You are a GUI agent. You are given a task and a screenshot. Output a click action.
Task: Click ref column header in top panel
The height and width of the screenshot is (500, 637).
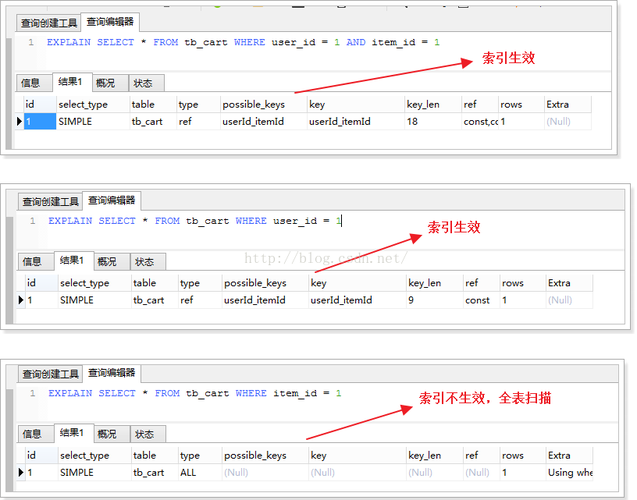point(480,104)
